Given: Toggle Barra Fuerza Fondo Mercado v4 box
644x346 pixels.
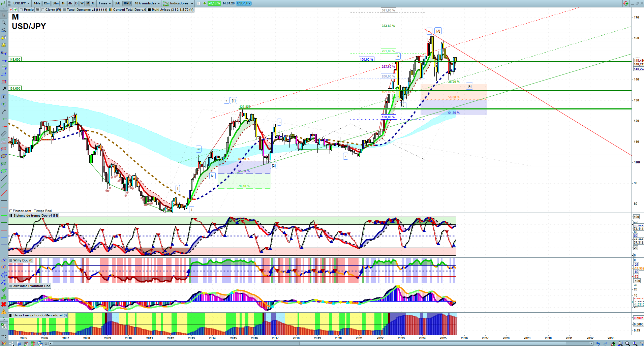Looking at the screenshot, I should click(11, 315).
